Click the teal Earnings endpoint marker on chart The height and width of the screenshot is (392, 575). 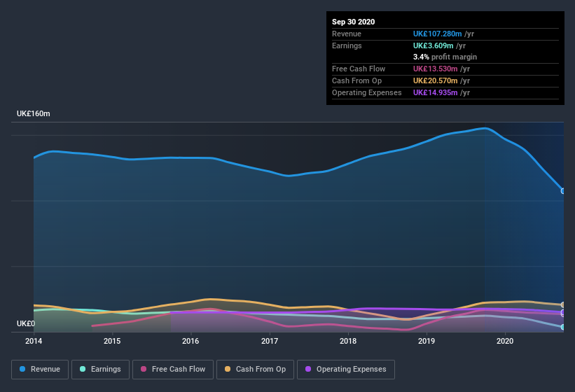point(562,327)
